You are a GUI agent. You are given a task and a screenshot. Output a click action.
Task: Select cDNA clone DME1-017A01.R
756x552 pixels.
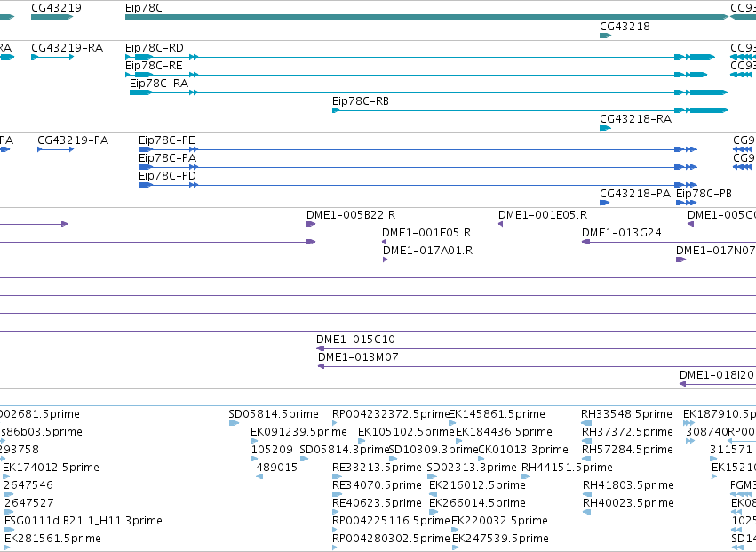pyautogui.click(x=385, y=260)
